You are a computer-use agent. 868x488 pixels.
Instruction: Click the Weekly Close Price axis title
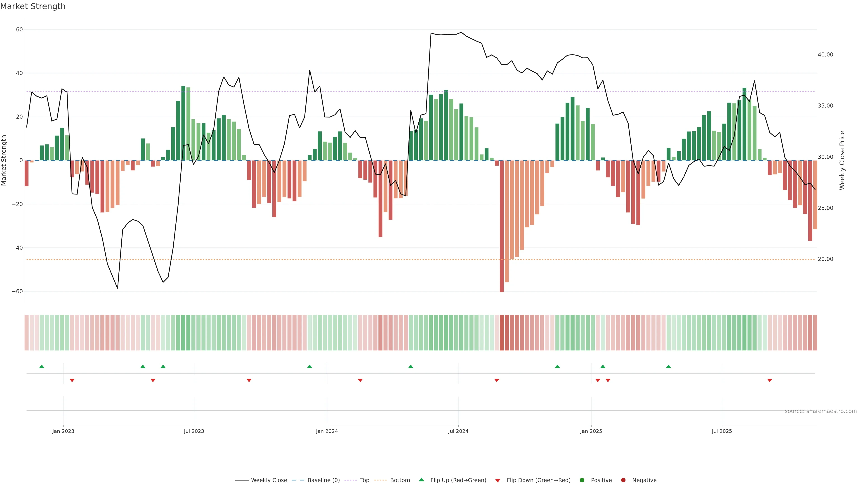(x=842, y=160)
